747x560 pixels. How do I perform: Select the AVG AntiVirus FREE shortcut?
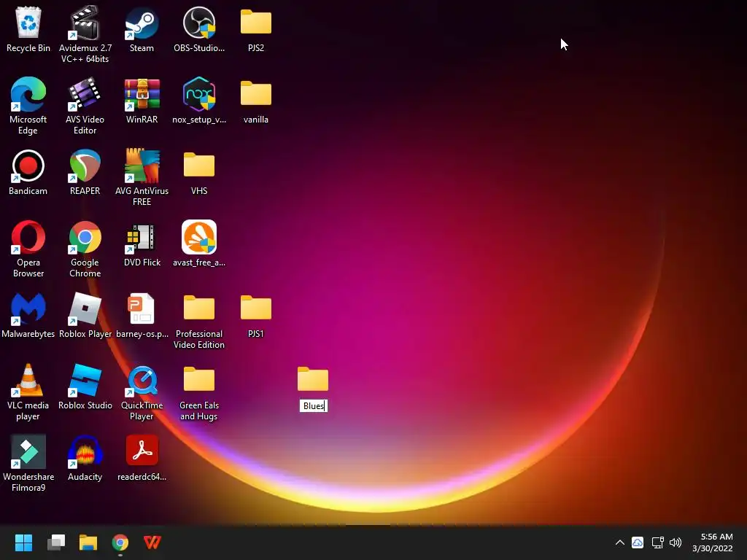142,166
